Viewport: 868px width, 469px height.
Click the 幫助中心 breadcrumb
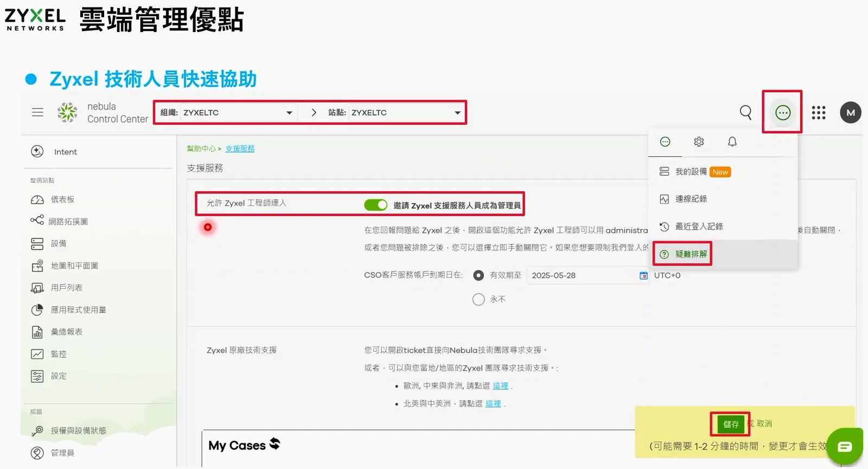[x=201, y=148]
